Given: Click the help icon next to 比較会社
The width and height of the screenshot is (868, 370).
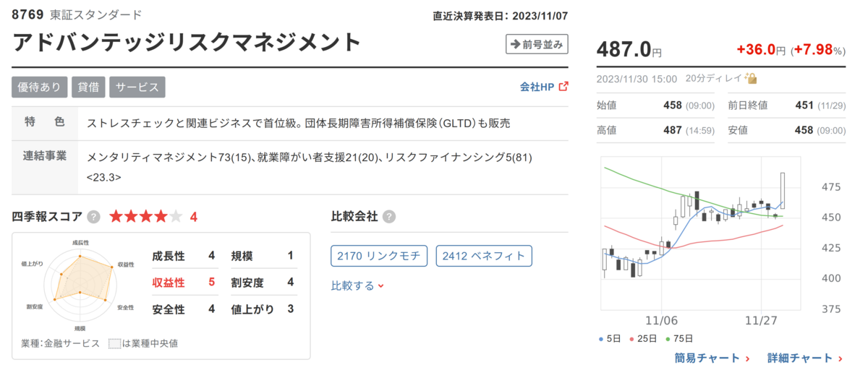Looking at the screenshot, I should pos(389,216).
